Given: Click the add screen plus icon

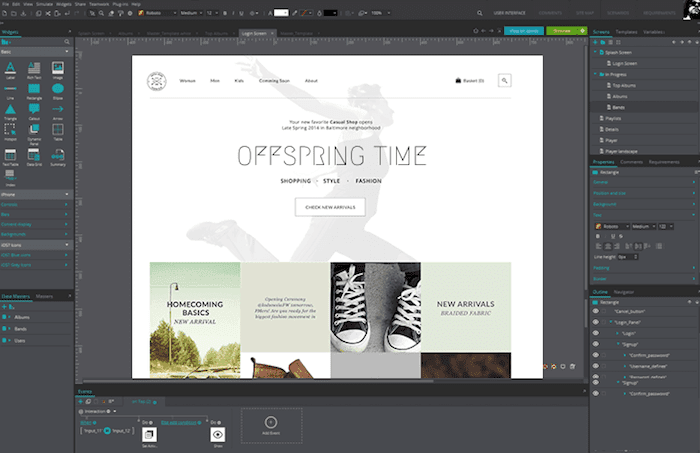Looking at the screenshot, I should pyautogui.click(x=595, y=42).
